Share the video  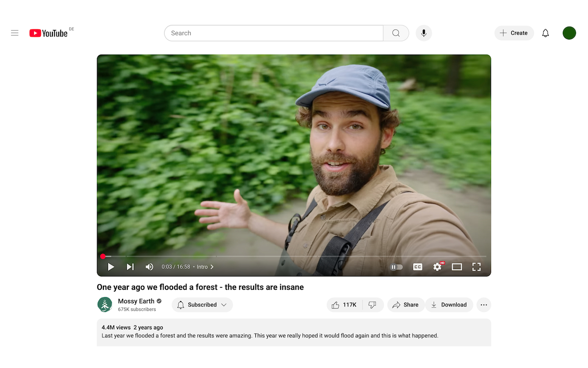tap(406, 305)
